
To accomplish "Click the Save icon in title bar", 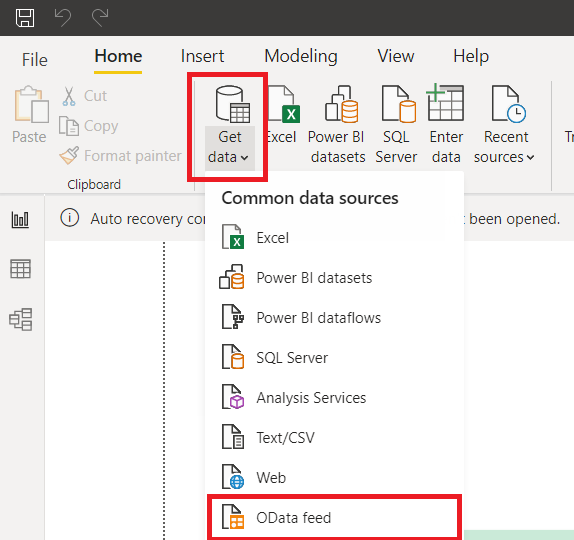I will coord(25,18).
